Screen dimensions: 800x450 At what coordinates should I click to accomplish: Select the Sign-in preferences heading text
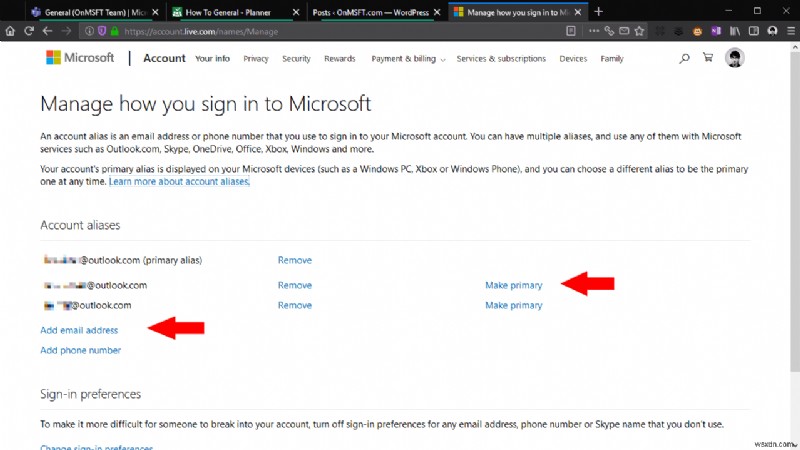pyautogui.click(x=90, y=394)
